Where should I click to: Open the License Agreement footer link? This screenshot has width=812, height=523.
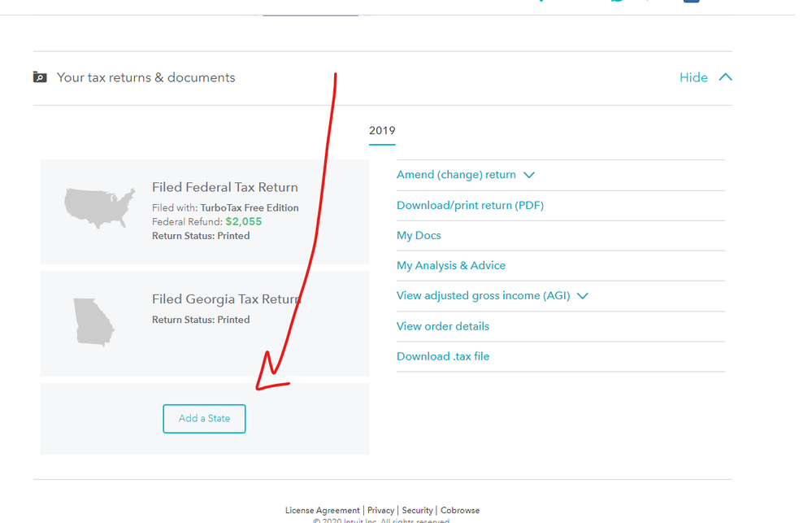[x=322, y=511]
